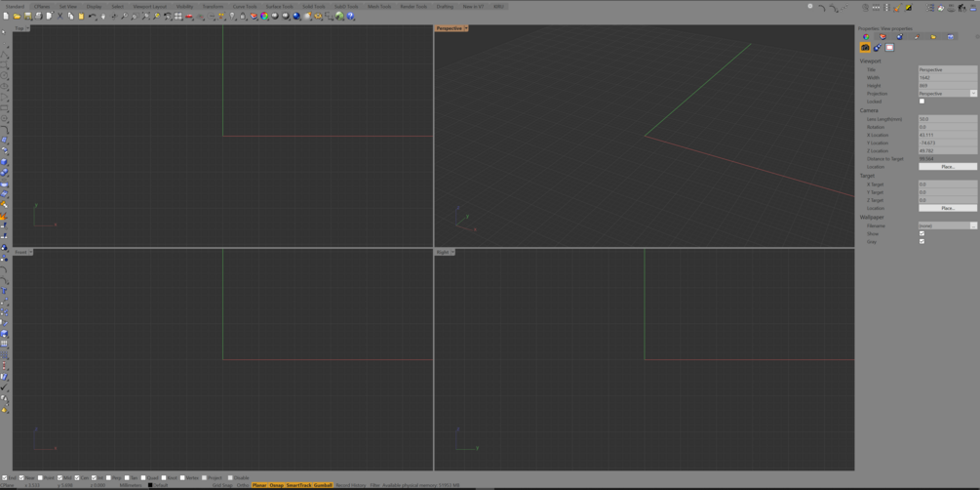
Task: Toggle the Near osnap checkbox
Action: coord(21,477)
